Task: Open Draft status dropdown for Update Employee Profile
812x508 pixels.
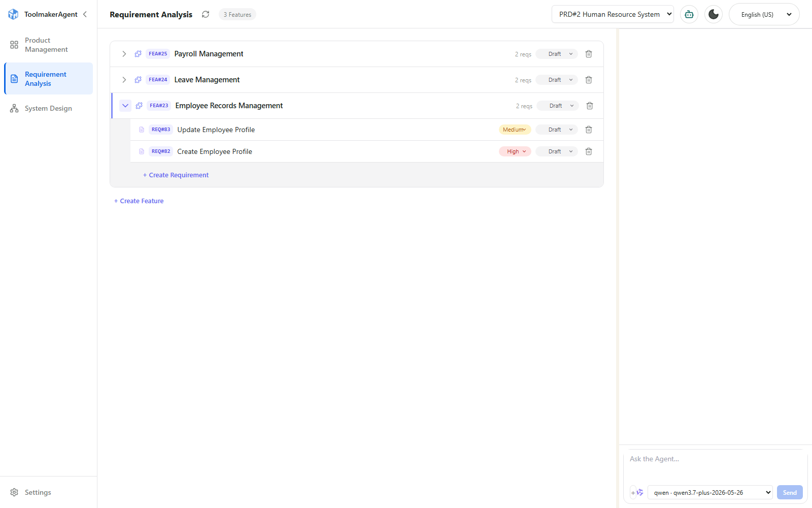Action: coord(557,130)
